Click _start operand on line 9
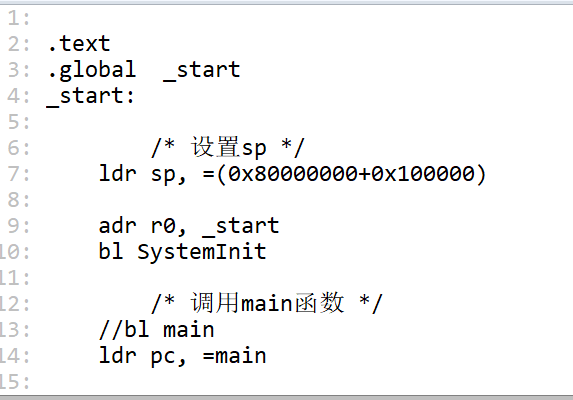The width and height of the screenshot is (573, 400). [241, 226]
